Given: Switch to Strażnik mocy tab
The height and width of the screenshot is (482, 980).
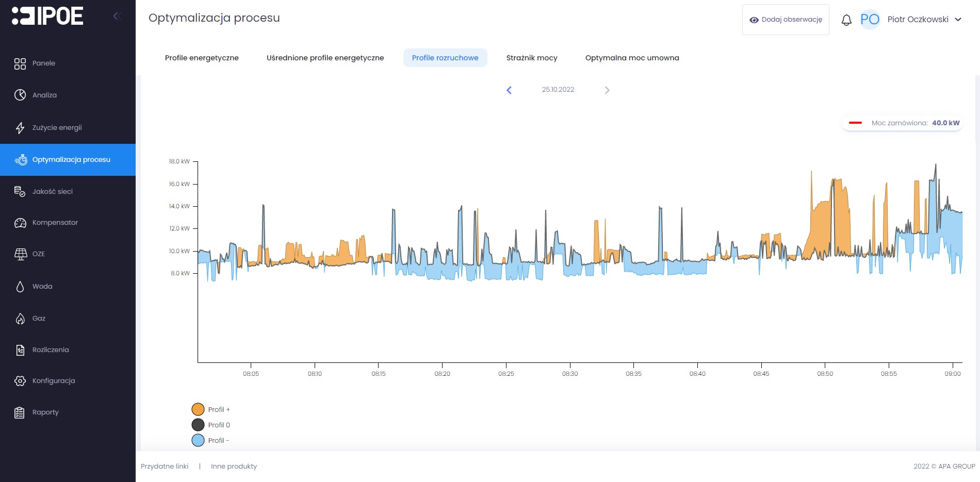Looking at the screenshot, I should coord(532,58).
